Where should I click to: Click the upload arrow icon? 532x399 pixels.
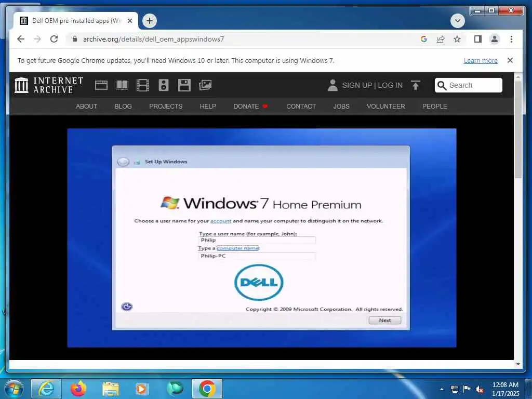click(416, 85)
